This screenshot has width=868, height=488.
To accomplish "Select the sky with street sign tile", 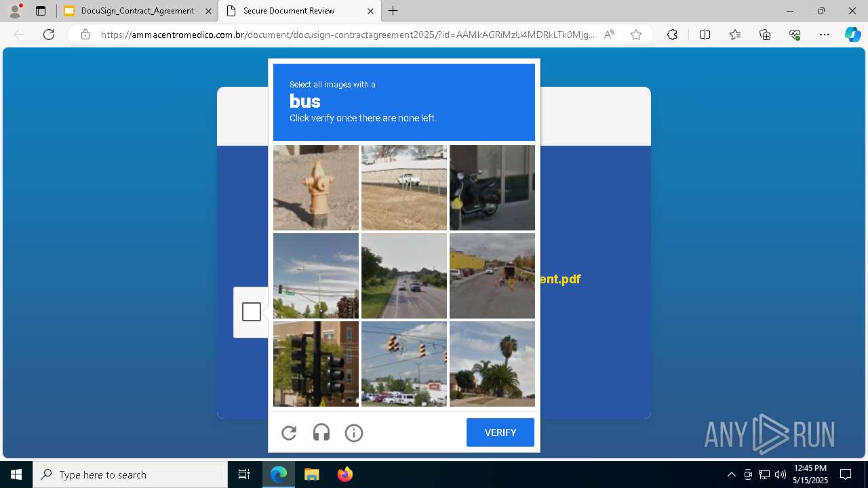I will (x=316, y=276).
